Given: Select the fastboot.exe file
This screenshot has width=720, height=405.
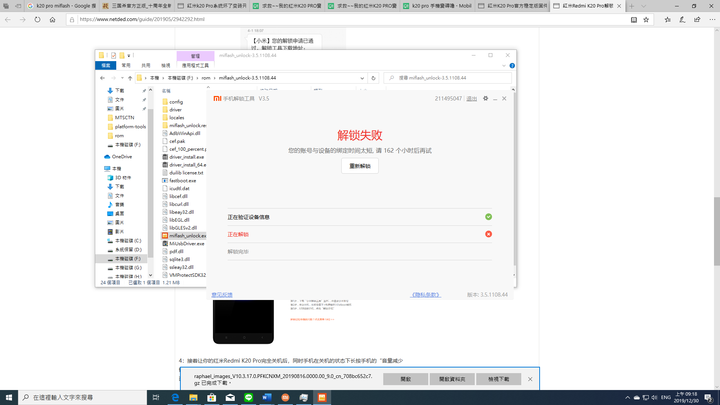Looking at the screenshot, I should tap(179, 180).
